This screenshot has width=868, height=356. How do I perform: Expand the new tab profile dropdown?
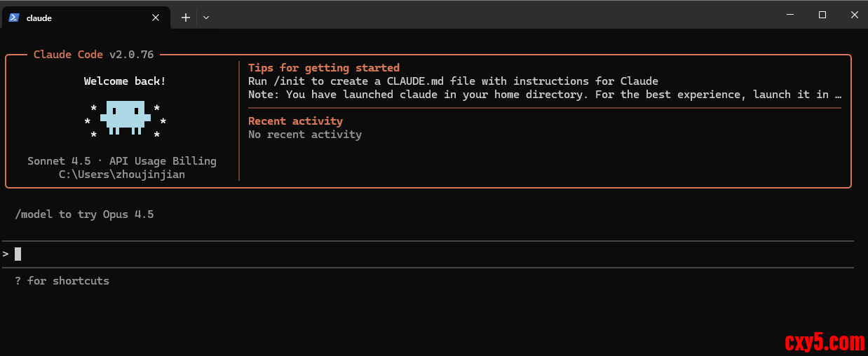tap(206, 18)
